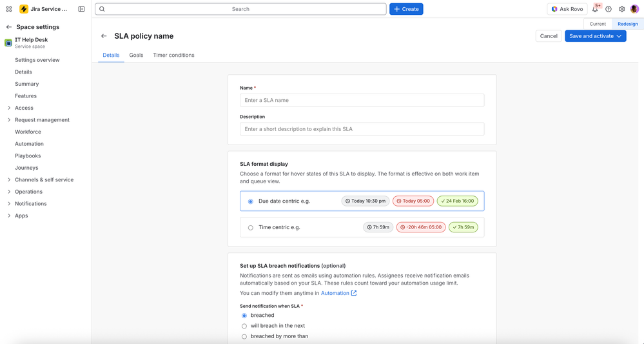Switch to the Goals tab
644x344 pixels.
[137, 55]
